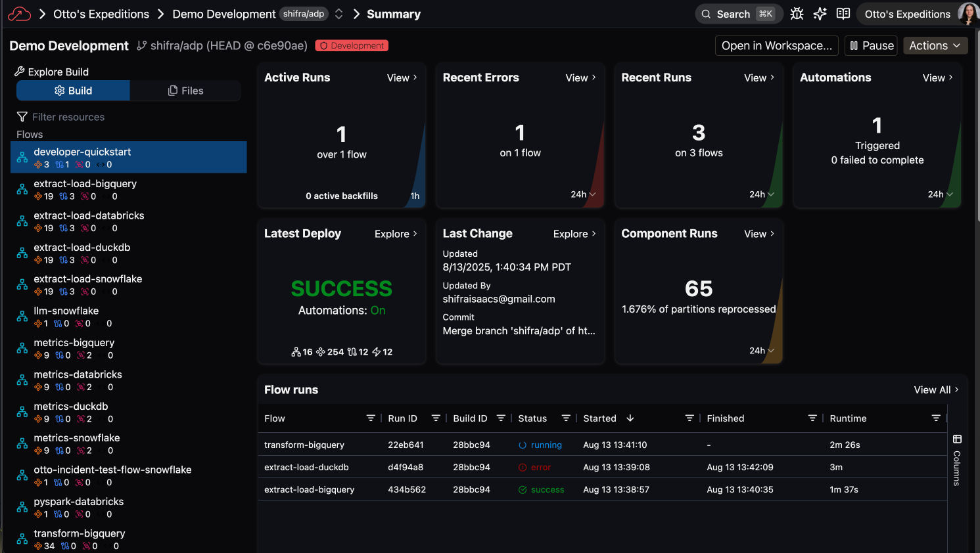Click the Started column filter icon
The height and width of the screenshot is (553, 980).
689,418
